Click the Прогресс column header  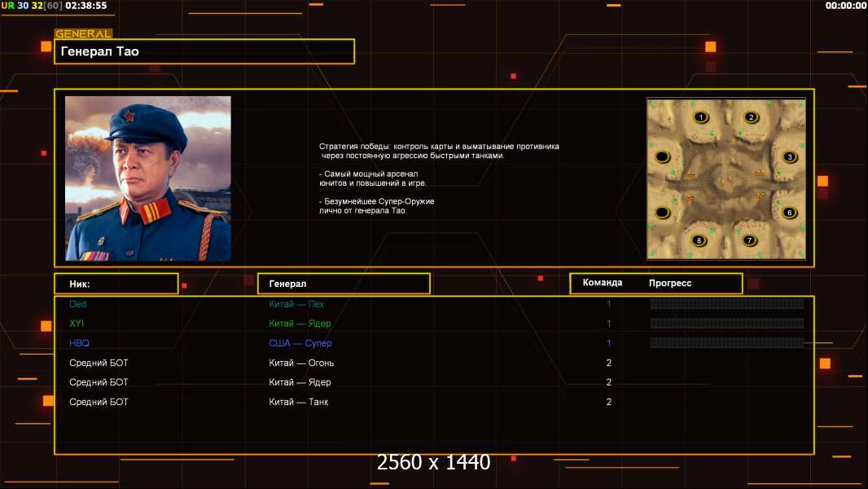click(670, 283)
